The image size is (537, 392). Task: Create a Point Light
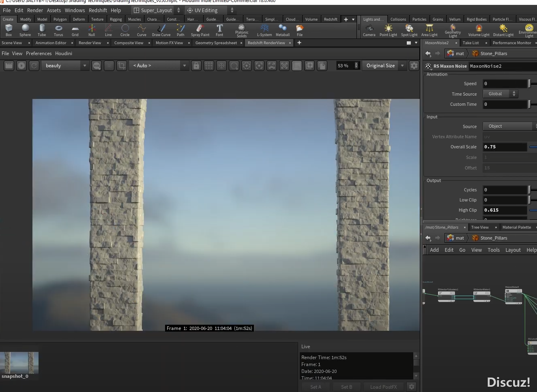coord(388,30)
